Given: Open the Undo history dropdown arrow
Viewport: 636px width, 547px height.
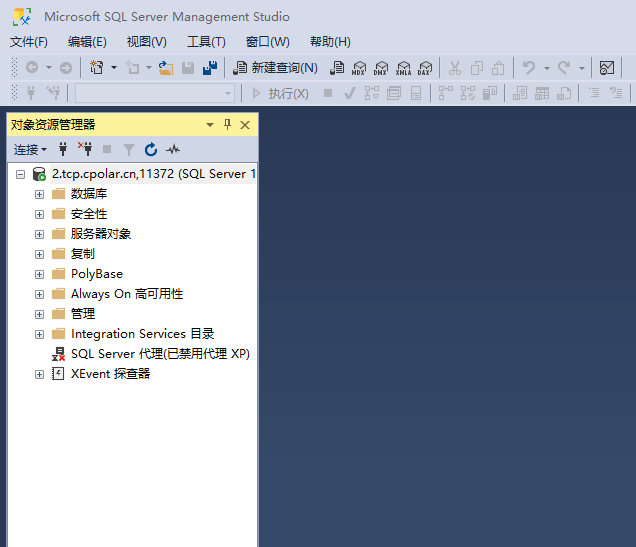Looking at the screenshot, I should [547, 68].
